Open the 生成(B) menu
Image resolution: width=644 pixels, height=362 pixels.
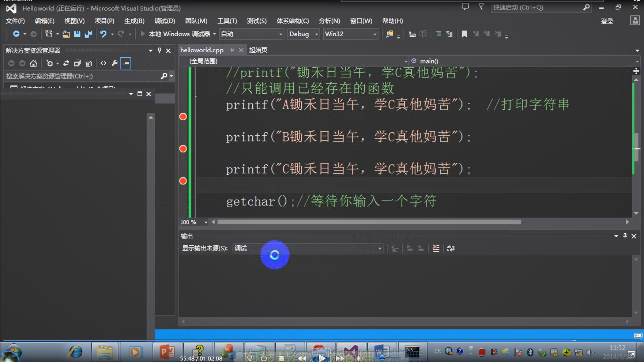coord(134,21)
